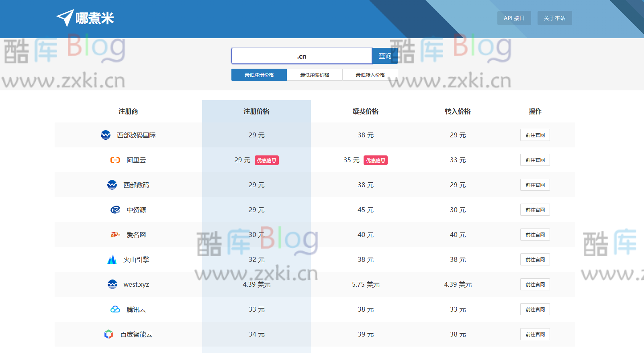Image resolution: width=644 pixels, height=353 pixels.
Task: Click 前往官网 for 中资源
Action: click(x=535, y=210)
